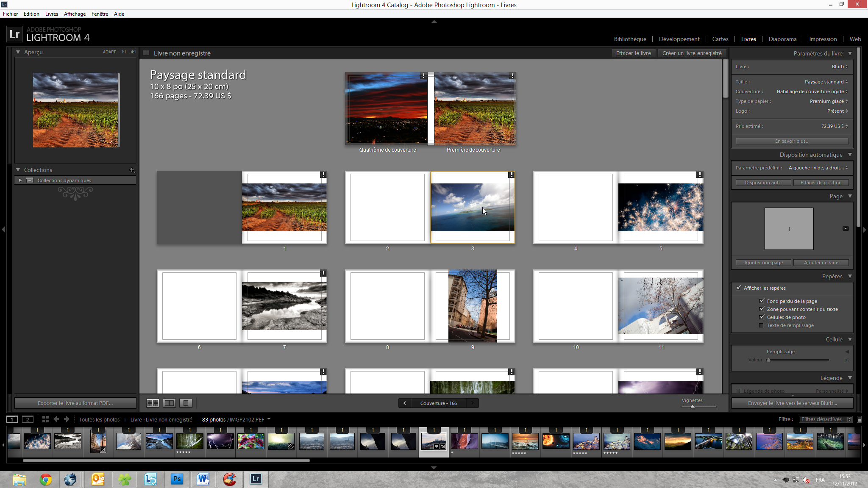Collapse Paramètres du livre panel
This screenshot has height=488, width=868.
point(850,53)
